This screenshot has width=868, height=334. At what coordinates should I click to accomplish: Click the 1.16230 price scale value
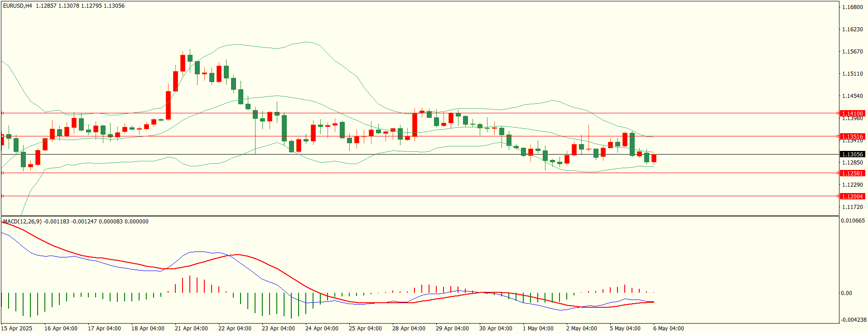[x=852, y=29]
